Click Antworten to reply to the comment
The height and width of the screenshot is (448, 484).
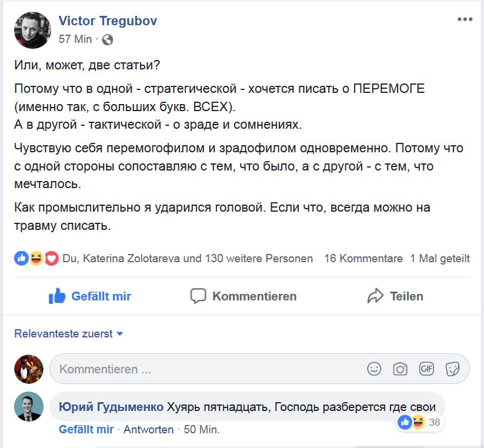148,429
